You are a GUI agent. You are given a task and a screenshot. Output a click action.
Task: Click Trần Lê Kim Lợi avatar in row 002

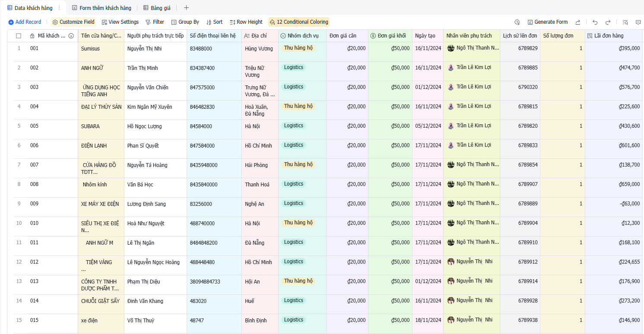451,68
